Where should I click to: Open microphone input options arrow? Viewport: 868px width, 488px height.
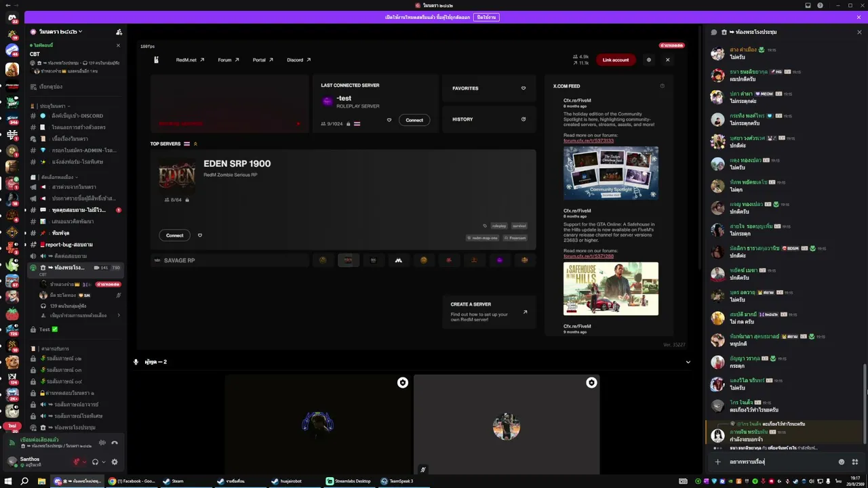[x=84, y=462]
